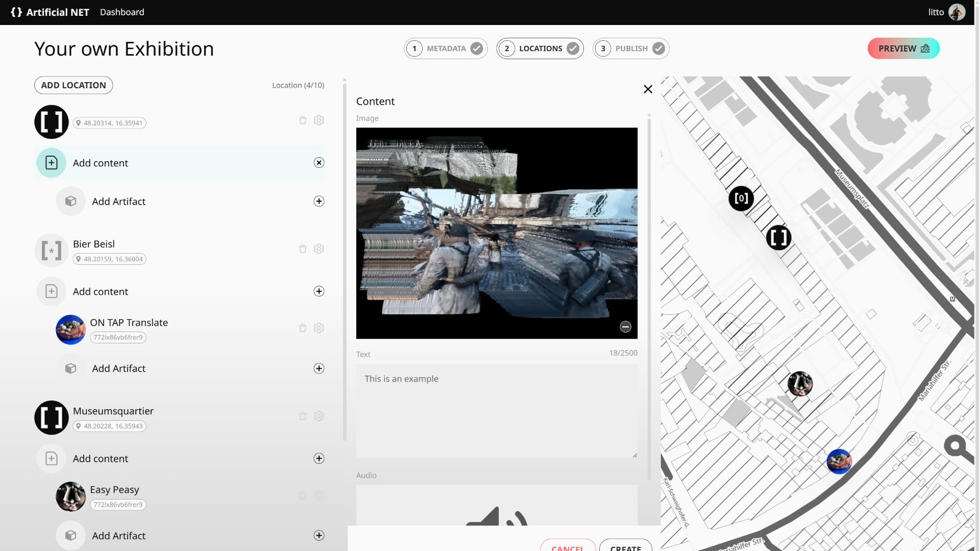Viewport: 980px width, 551px height.
Task: Cancel the content creation
Action: coord(568,545)
